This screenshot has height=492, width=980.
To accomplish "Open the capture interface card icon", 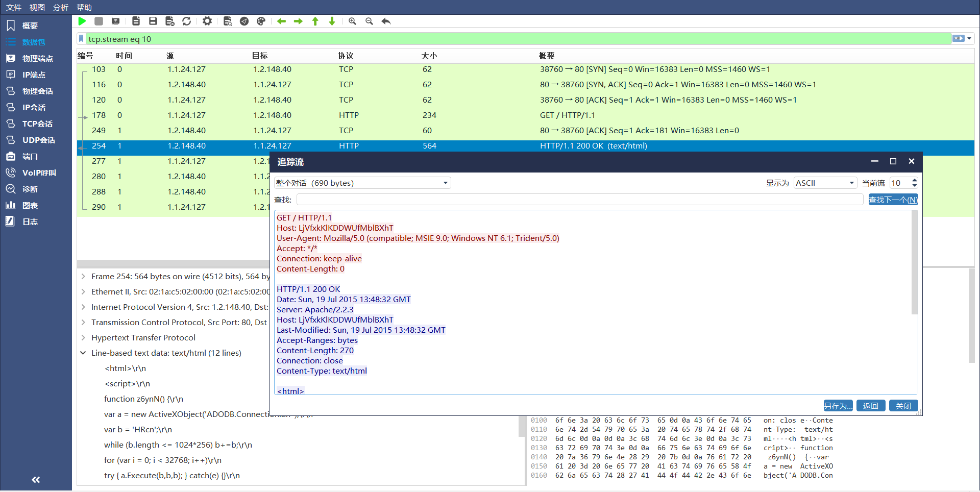I will (x=116, y=21).
